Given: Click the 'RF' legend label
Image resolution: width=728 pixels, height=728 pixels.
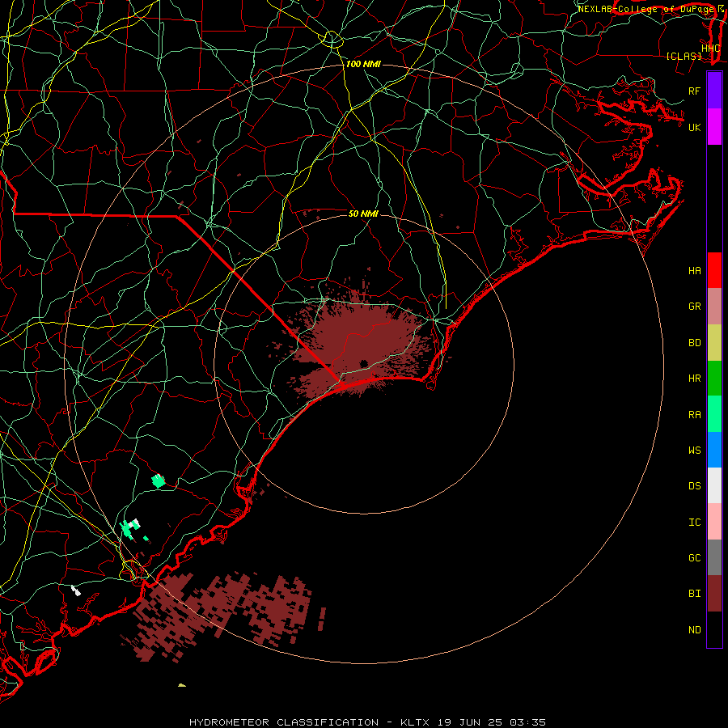Looking at the screenshot, I should pyautogui.click(x=694, y=91).
